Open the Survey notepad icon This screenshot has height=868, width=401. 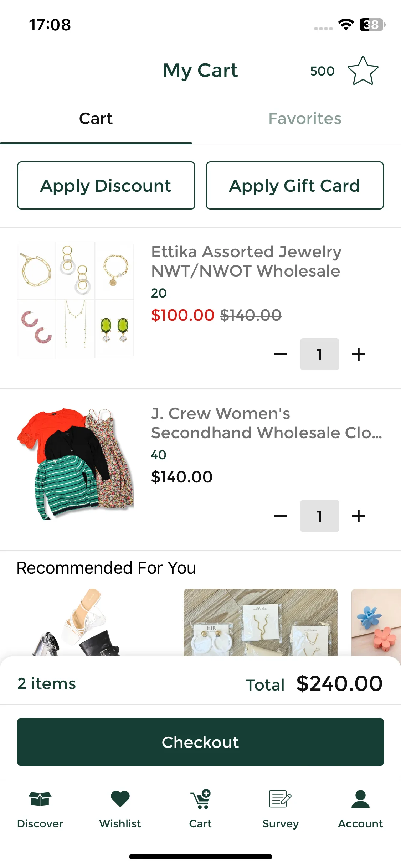[281, 799]
